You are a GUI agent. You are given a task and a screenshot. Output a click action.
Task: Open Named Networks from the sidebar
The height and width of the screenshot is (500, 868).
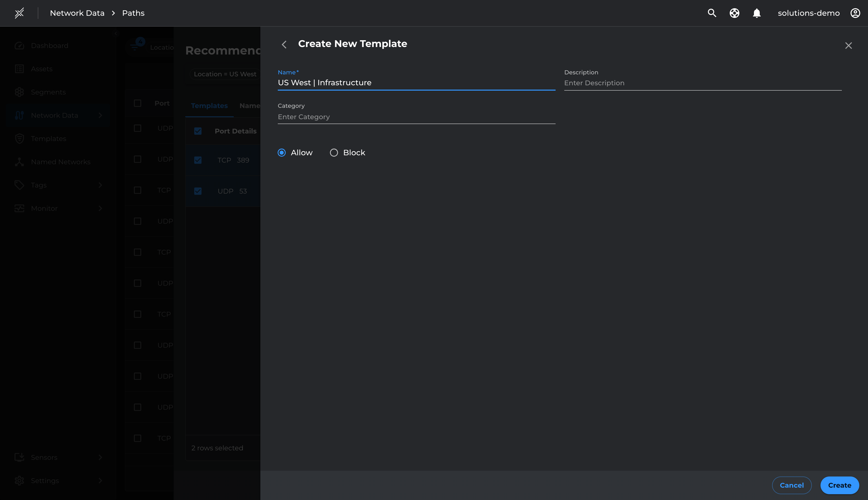pyautogui.click(x=60, y=162)
